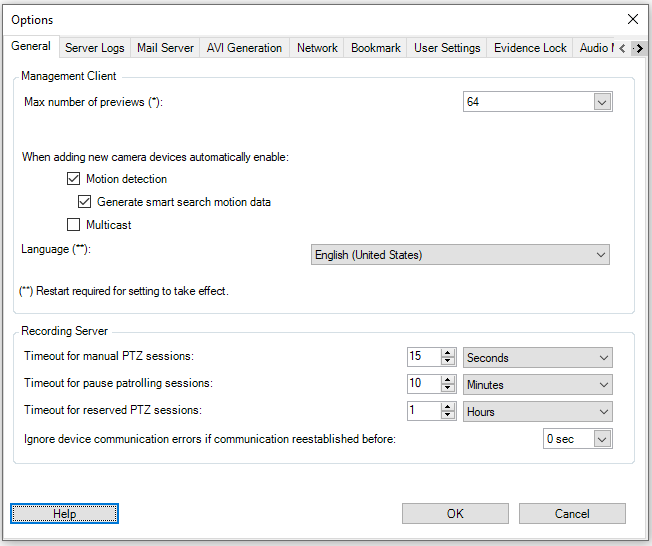
Task: Expand the Language dropdown list
Action: coord(601,255)
